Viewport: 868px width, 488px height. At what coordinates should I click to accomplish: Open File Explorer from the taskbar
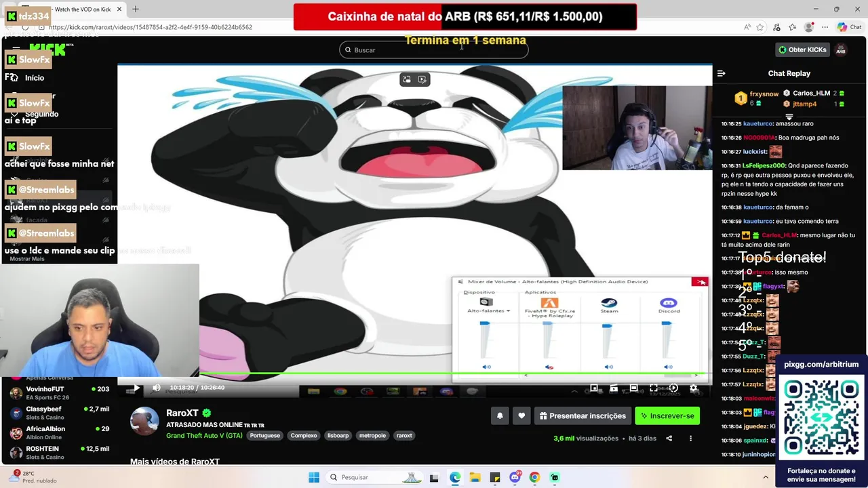point(475,477)
